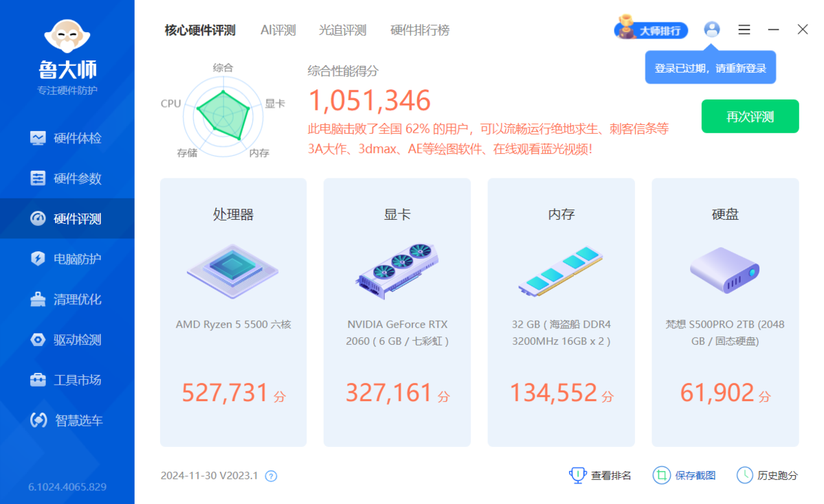Click the 鲁大师 logo avatar
This screenshot has width=824, height=504.
click(x=67, y=36)
